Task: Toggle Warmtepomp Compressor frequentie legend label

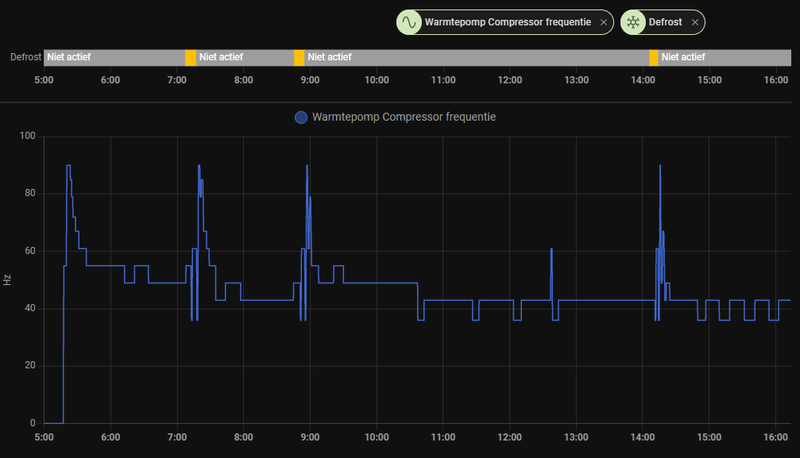Action: pos(404,117)
